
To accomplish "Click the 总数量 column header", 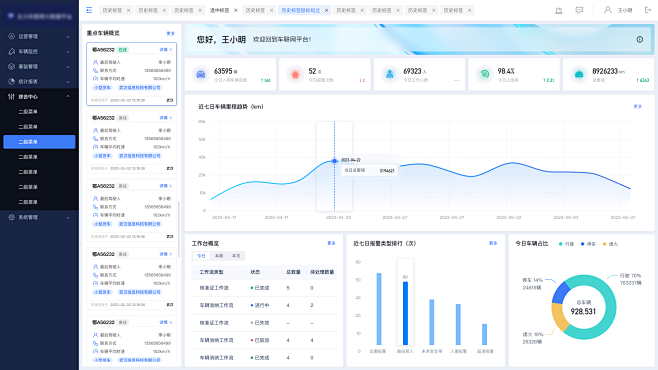I will pos(293,272).
